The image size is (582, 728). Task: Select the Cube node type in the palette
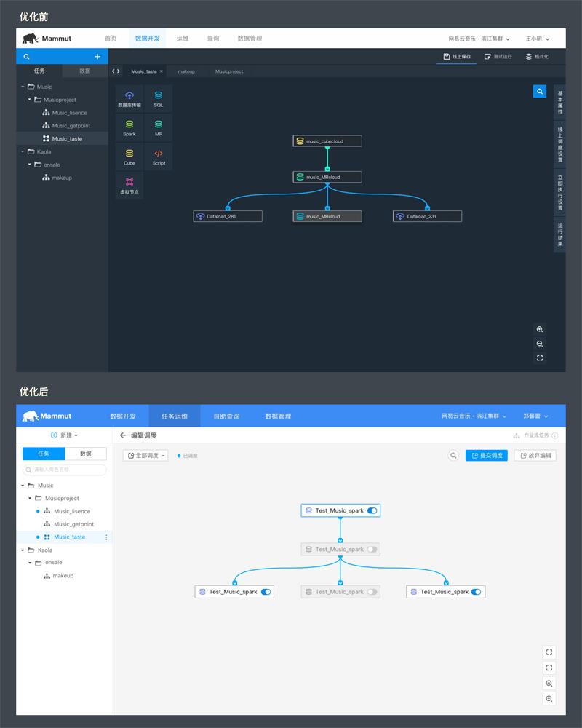click(129, 157)
